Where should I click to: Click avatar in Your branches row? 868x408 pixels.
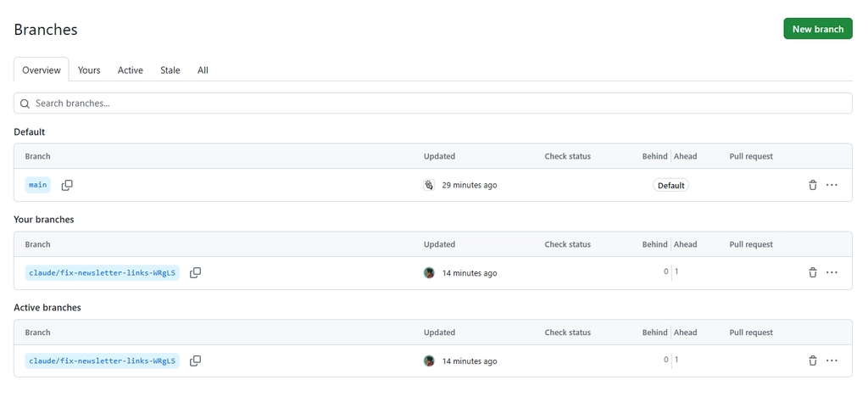coord(429,273)
